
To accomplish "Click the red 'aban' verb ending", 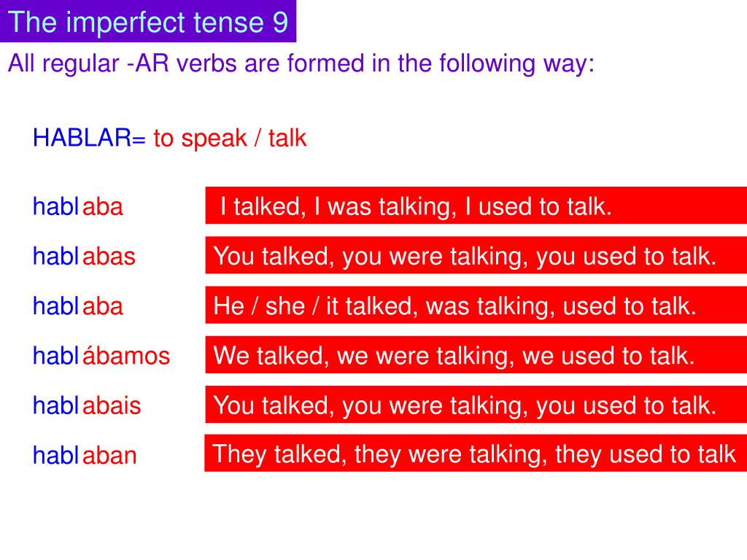I will click(x=109, y=455).
